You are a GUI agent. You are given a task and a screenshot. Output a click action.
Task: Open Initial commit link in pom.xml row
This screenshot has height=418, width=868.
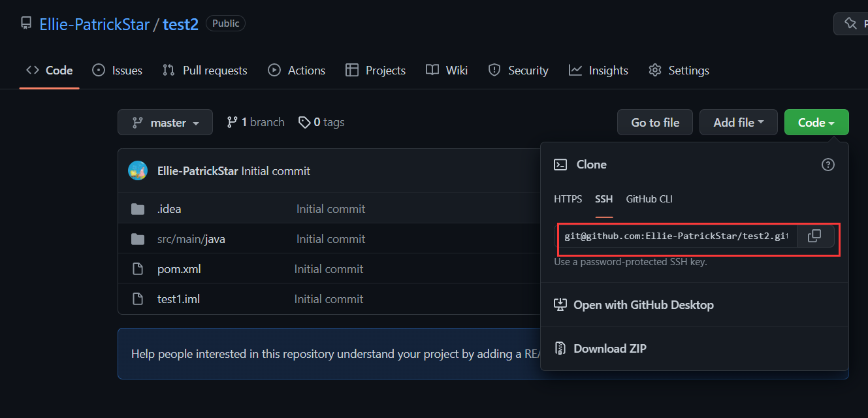(329, 269)
